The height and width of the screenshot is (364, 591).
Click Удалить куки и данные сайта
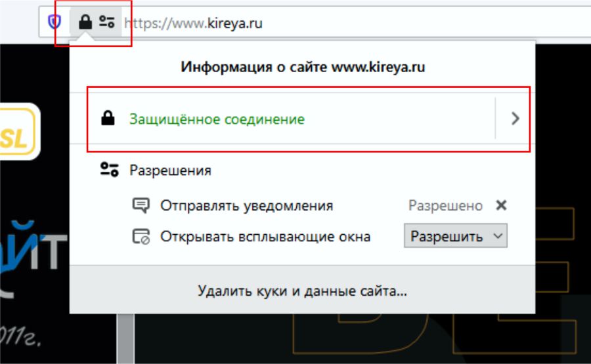tap(302, 291)
